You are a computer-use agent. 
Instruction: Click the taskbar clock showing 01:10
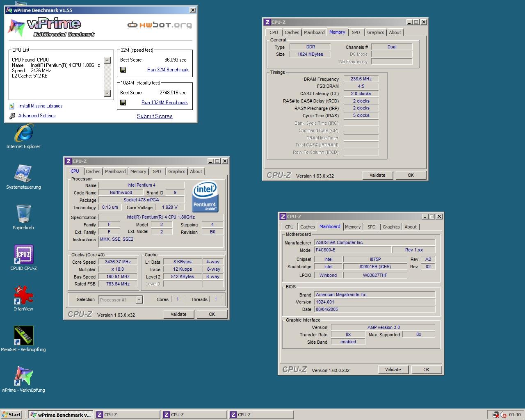pos(515,415)
